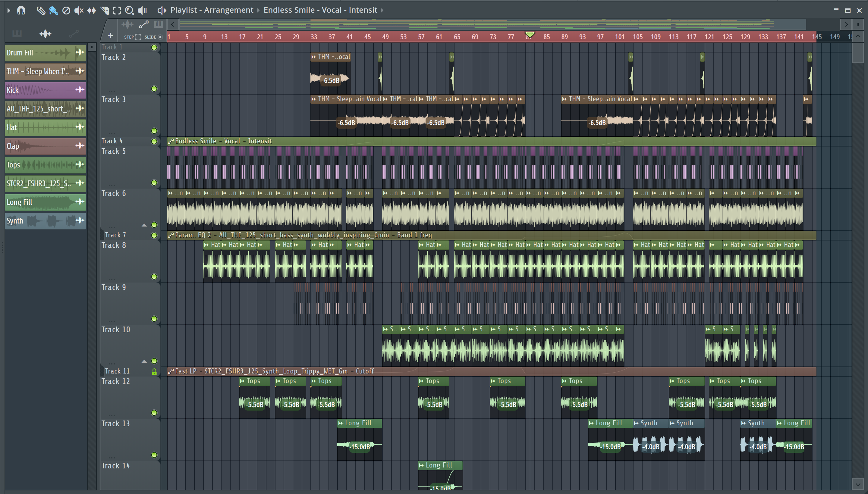The height and width of the screenshot is (494, 868).
Task: Click bar 33 on the timeline ruler
Action: pyautogui.click(x=314, y=37)
